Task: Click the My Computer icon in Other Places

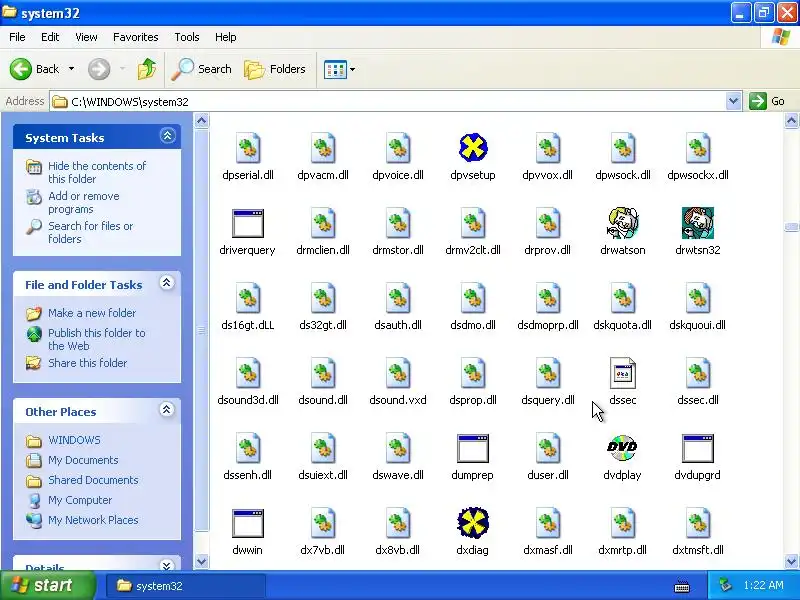Action: click(34, 501)
